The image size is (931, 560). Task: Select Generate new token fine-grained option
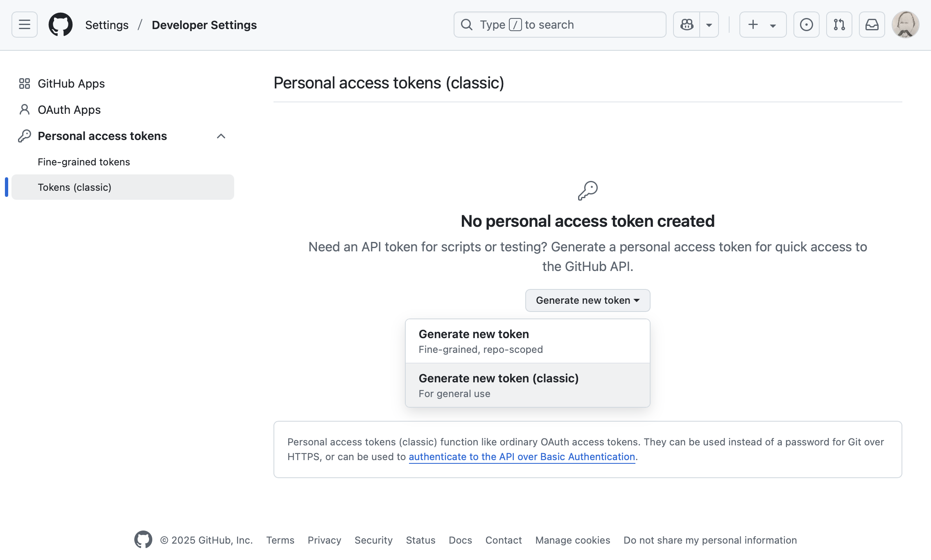tap(527, 341)
